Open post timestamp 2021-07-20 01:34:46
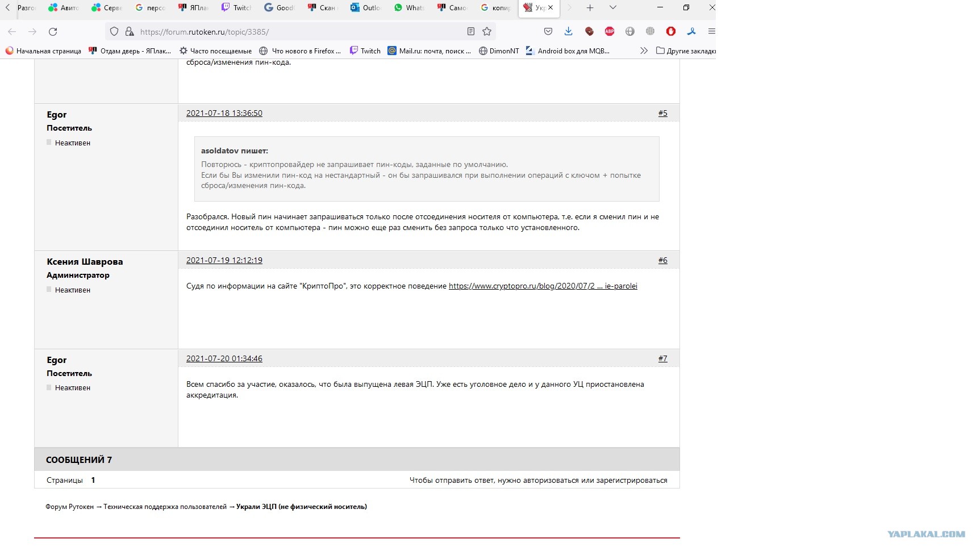Viewport: 980px width, 551px height. 224,358
